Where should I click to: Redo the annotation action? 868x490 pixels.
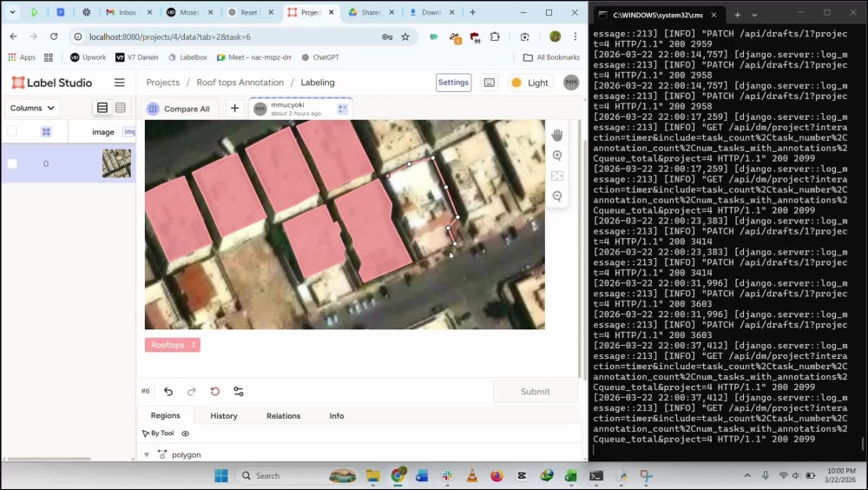coord(192,391)
